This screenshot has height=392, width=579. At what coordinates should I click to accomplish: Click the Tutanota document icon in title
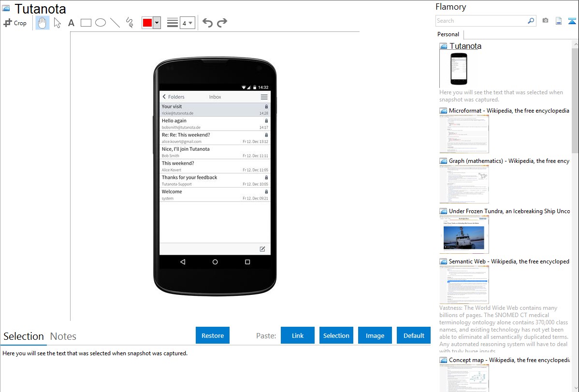point(6,8)
